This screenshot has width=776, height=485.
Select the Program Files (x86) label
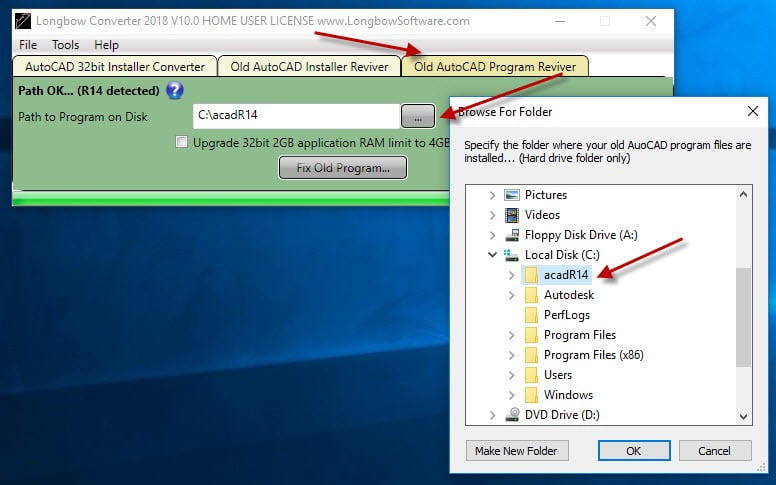tap(593, 355)
